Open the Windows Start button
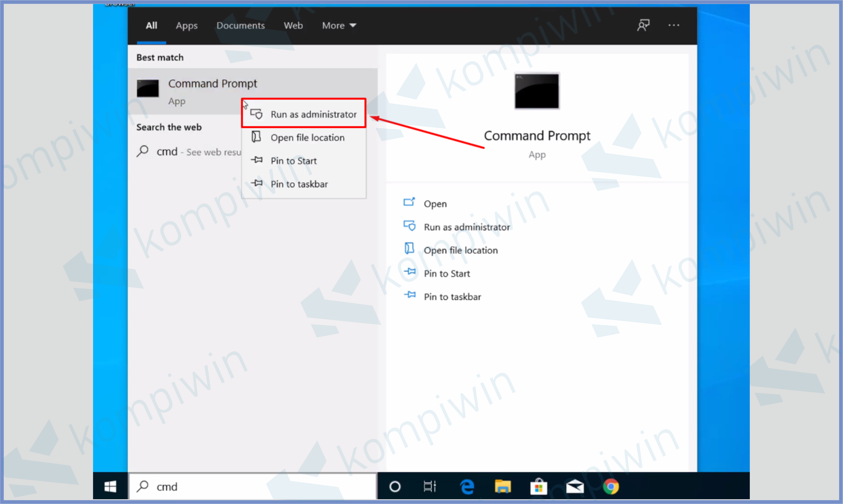Screen dimensions: 843x504 point(110,486)
